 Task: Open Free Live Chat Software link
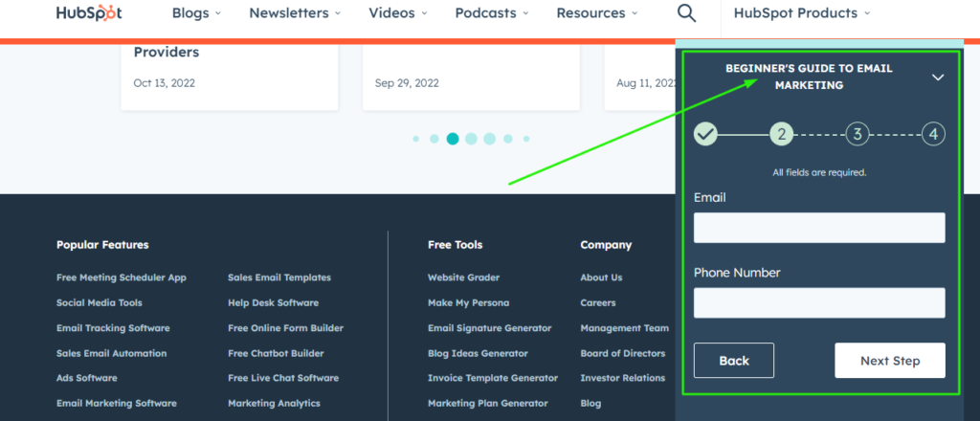(283, 378)
